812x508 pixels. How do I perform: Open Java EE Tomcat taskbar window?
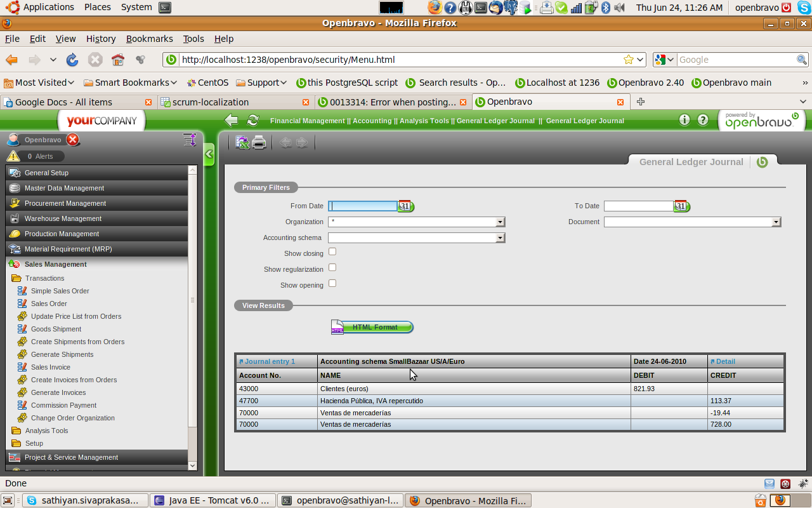click(213, 500)
